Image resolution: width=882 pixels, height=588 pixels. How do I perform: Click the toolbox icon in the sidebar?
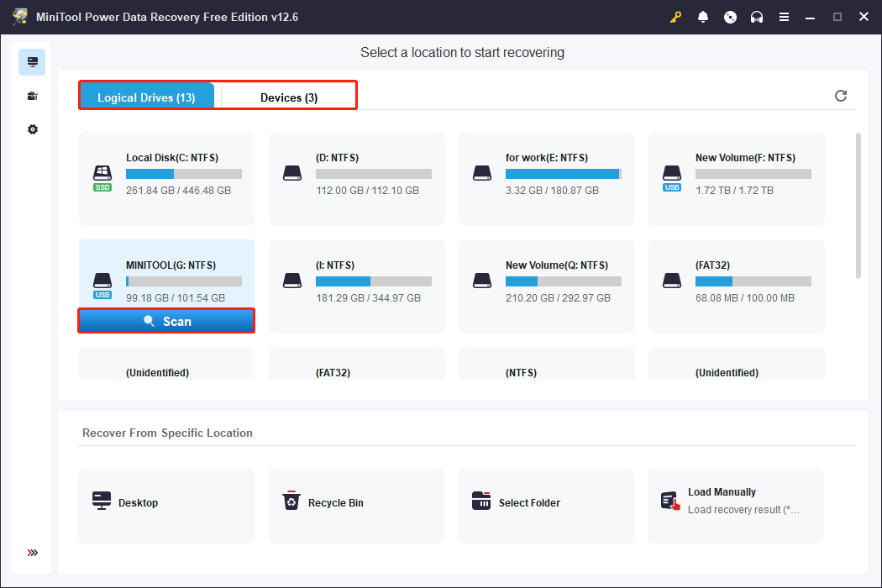click(32, 96)
